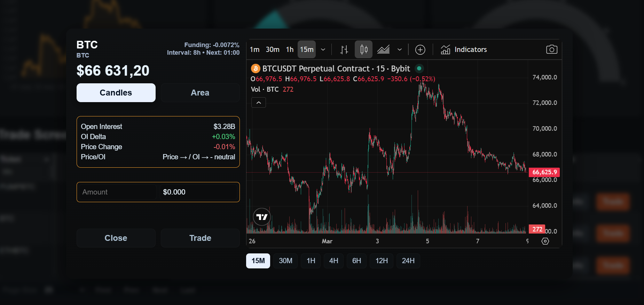Viewport: 644px width, 305px height.
Task: Click the 74,000.0 price axis label
Action: [x=544, y=77]
